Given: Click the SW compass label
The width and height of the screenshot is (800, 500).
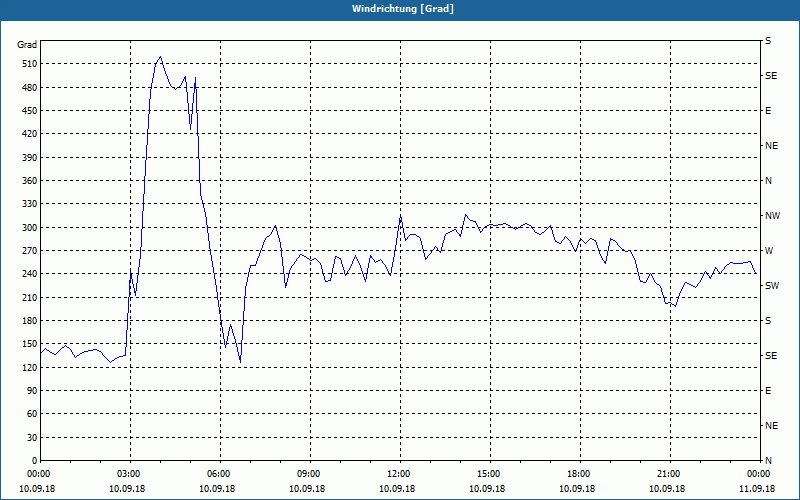Looking at the screenshot, I should [772, 286].
